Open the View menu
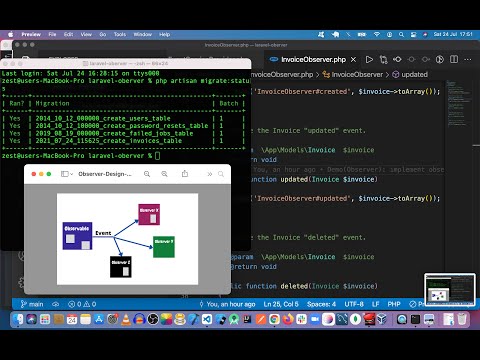 click(86, 34)
